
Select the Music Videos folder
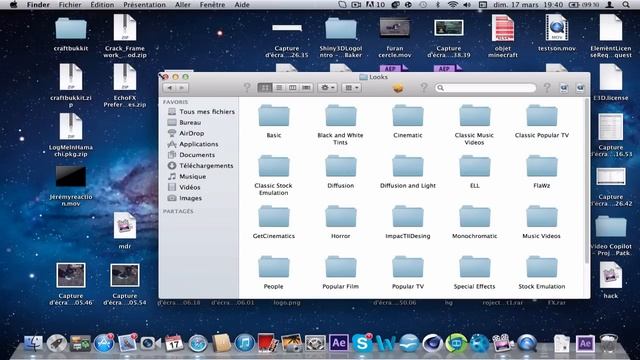click(542, 217)
